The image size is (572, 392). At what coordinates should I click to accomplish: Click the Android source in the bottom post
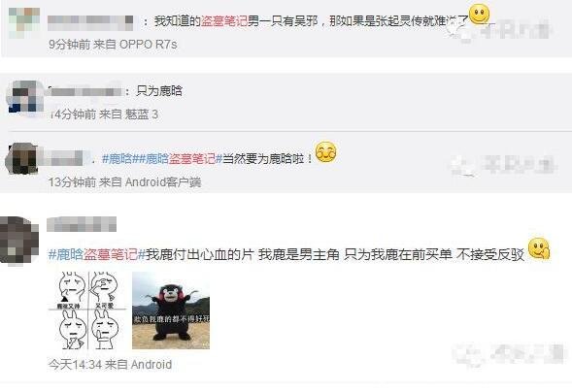click(151, 364)
